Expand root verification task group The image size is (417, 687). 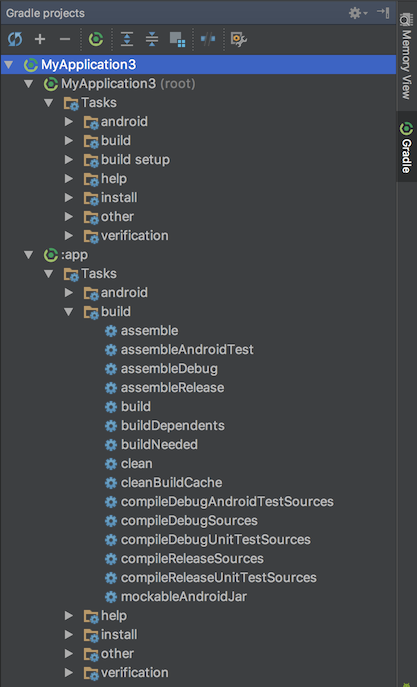(69, 235)
